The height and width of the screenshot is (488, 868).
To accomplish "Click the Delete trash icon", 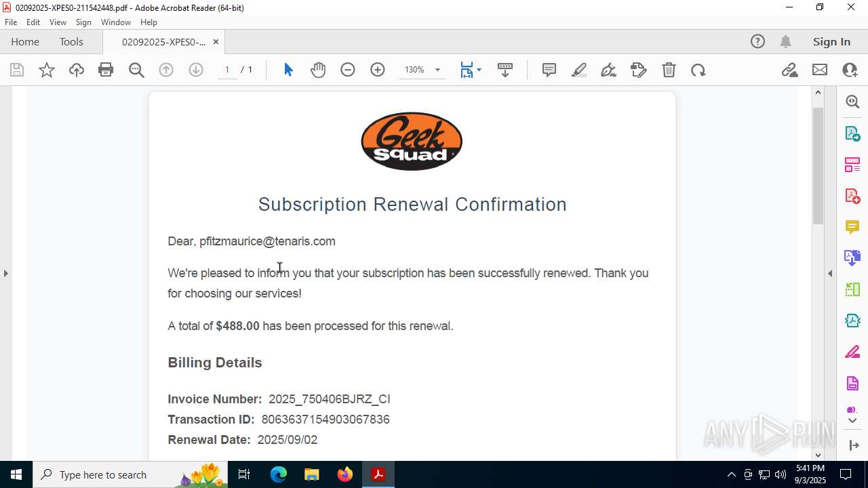I will [x=669, y=70].
